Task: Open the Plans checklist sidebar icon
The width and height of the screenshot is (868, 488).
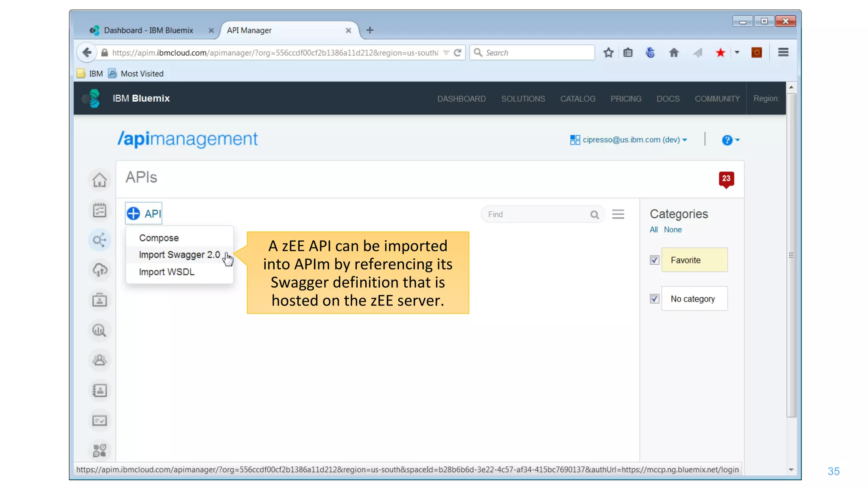Action: tap(100, 210)
